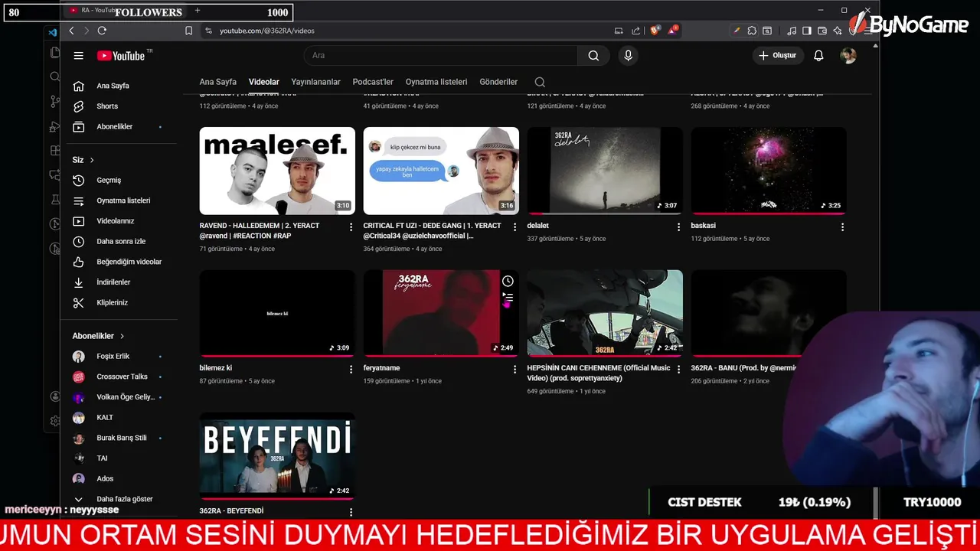
Task: Open the Brave wallet icon
Action: [x=822, y=31]
